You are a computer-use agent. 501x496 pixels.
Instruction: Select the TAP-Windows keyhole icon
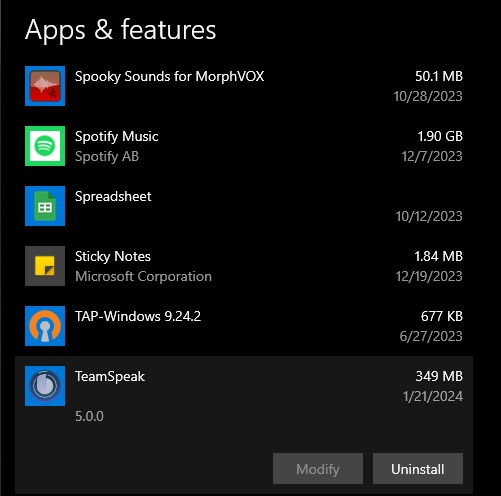click(x=45, y=326)
